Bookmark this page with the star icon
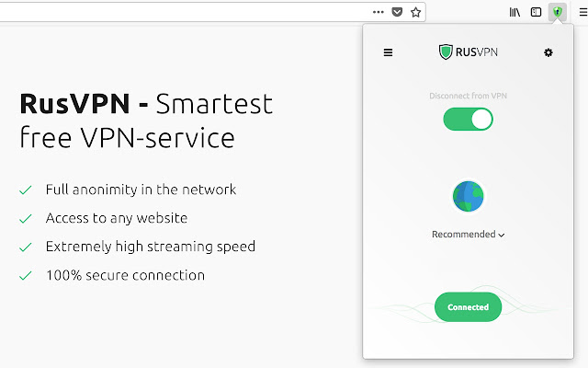This screenshot has height=368, width=588. (415, 12)
